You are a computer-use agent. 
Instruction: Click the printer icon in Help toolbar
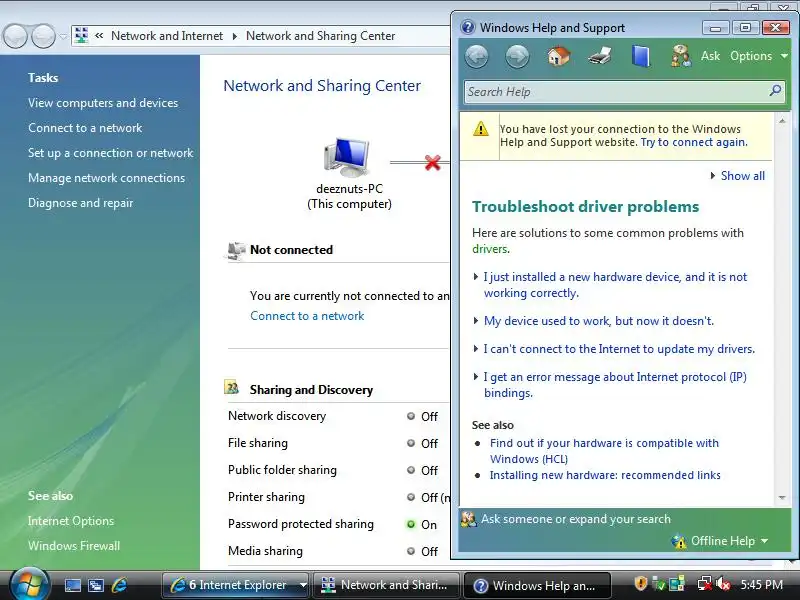click(600, 56)
